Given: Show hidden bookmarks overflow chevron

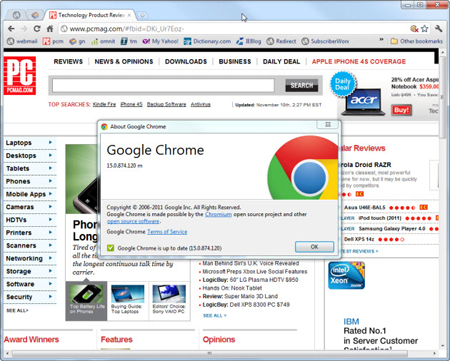Looking at the screenshot, I should pyautogui.click(x=381, y=40).
